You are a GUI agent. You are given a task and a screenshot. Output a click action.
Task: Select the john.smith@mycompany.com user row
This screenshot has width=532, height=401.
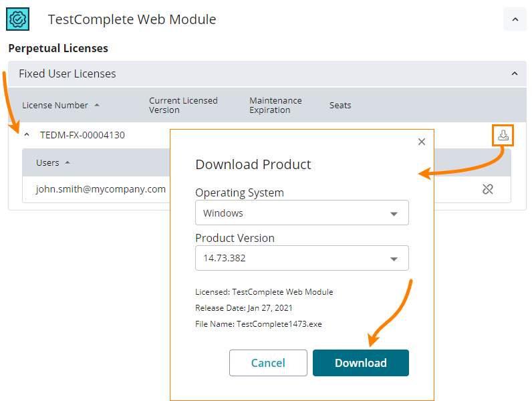100,189
